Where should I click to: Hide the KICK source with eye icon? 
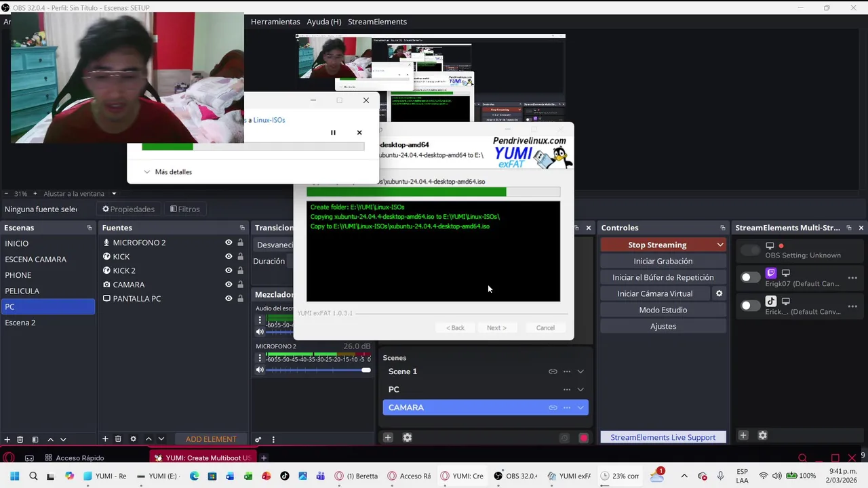pos(229,257)
